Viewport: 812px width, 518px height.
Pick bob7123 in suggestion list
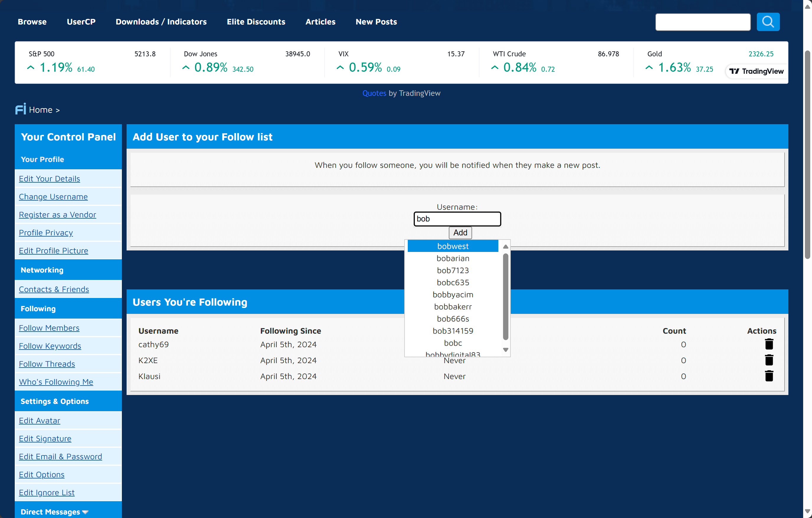(x=453, y=270)
